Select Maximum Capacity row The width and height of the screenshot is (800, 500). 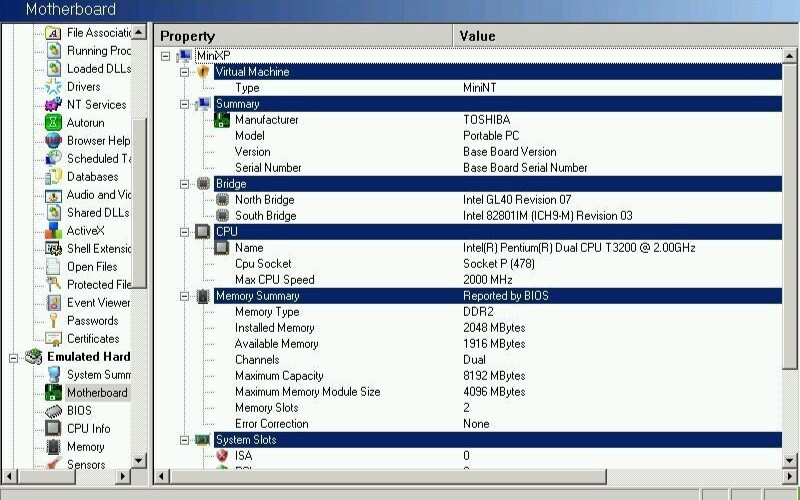[x=497, y=376]
